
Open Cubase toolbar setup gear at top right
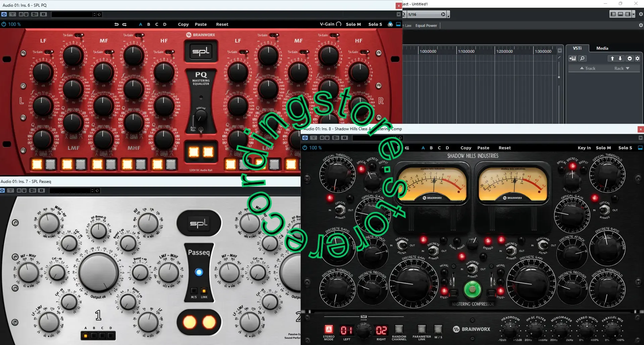[x=641, y=14]
